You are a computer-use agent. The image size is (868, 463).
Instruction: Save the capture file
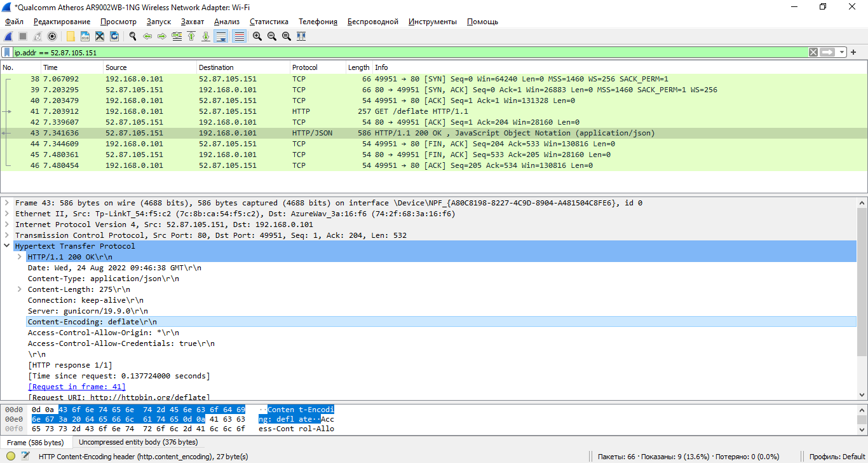pos(85,36)
